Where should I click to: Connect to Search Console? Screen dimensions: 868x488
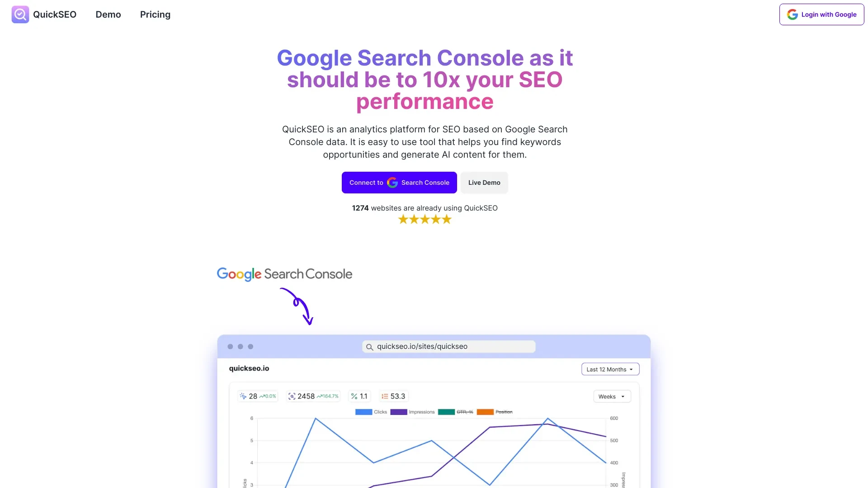(399, 183)
